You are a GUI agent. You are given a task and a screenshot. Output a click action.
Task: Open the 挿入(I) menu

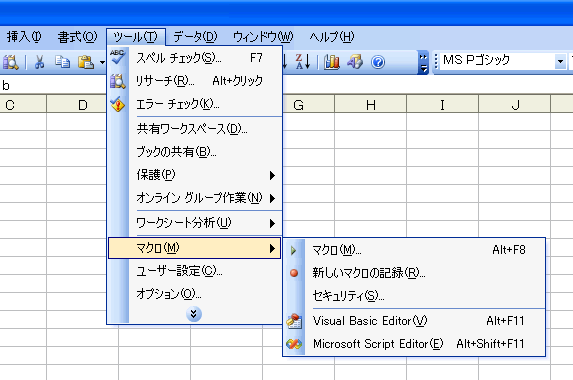(x=24, y=37)
